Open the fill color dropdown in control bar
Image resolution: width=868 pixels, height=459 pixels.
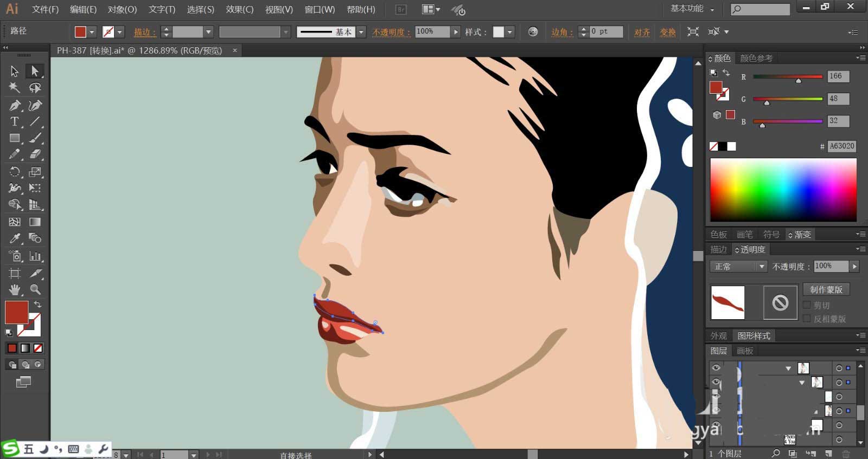(92, 32)
